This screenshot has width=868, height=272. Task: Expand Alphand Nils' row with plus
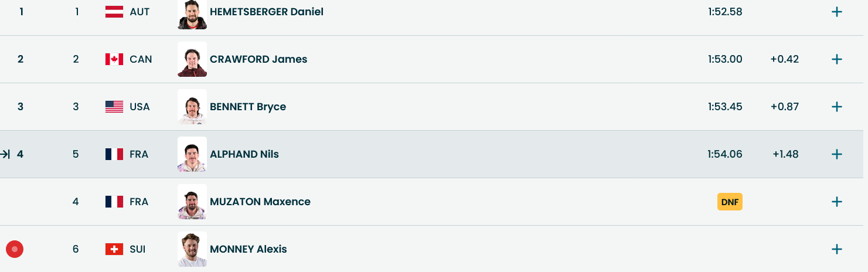[x=837, y=154]
